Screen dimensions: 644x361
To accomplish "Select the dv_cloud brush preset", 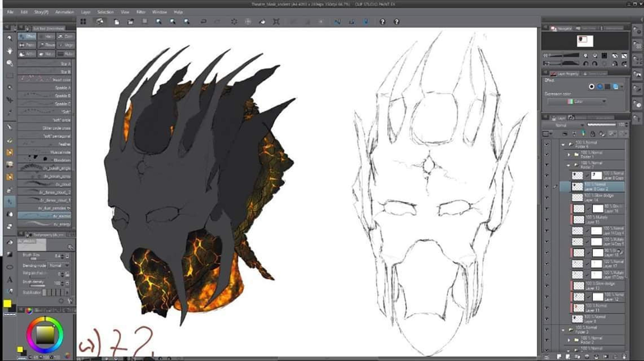I will point(44,184).
